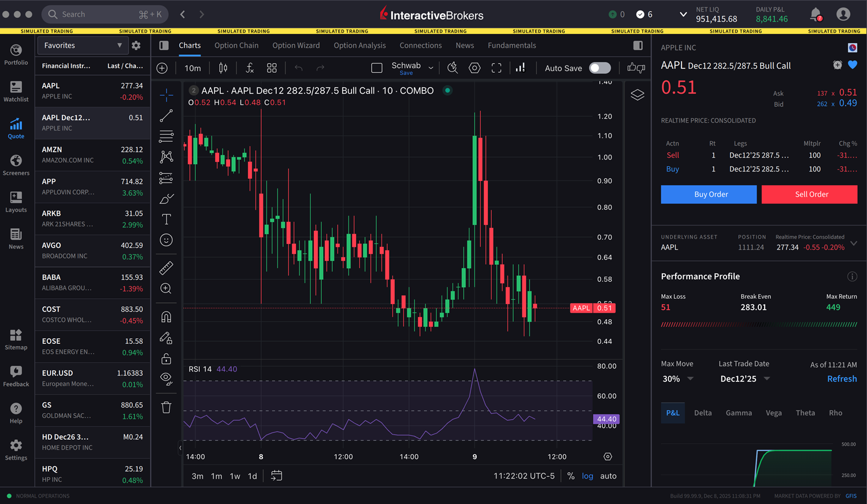
Task: Open the Favorites watchlist dropdown
Action: tap(83, 46)
